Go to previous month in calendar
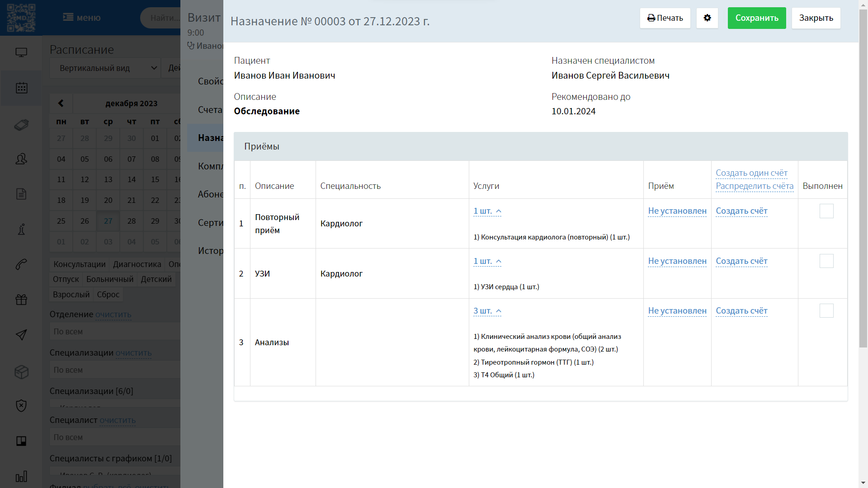The width and height of the screenshot is (868, 488). click(x=61, y=103)
